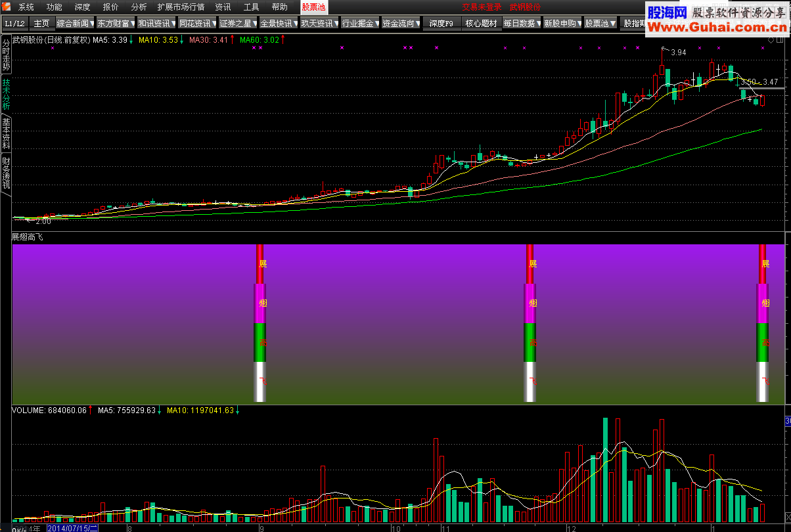Open the 深度 menu

coord(83,7)
